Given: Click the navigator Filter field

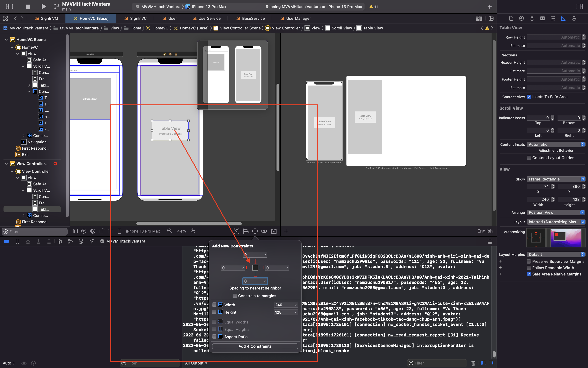Looking at the screenshot, I should (x=34, y=231).
